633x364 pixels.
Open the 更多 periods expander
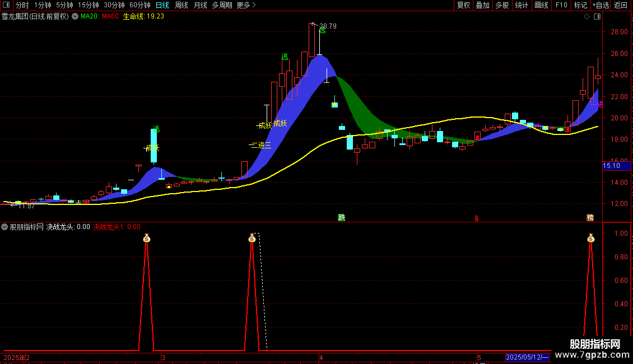point(246,5)
